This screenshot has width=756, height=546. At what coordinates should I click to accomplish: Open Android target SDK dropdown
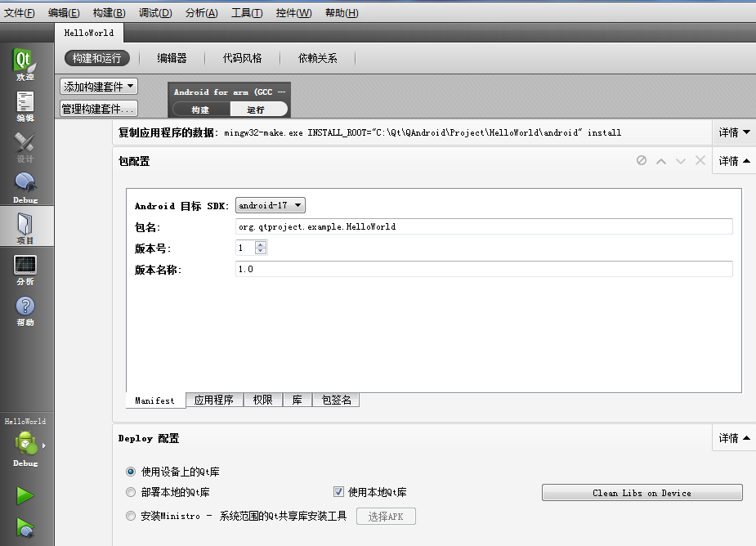click(x=270, y=205)
